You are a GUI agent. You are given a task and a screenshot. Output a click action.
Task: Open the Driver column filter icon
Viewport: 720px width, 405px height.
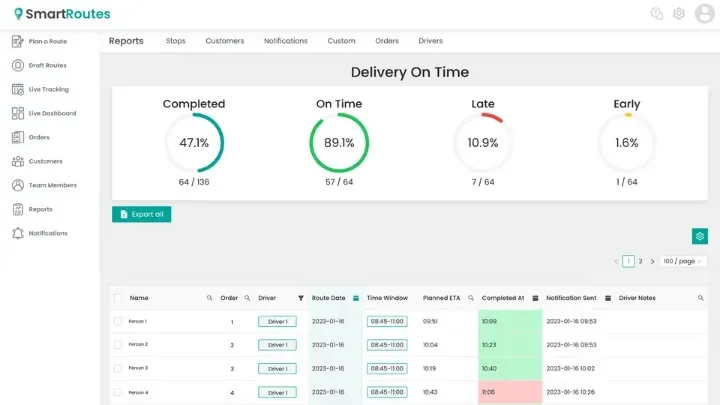[x=300, y=298]
